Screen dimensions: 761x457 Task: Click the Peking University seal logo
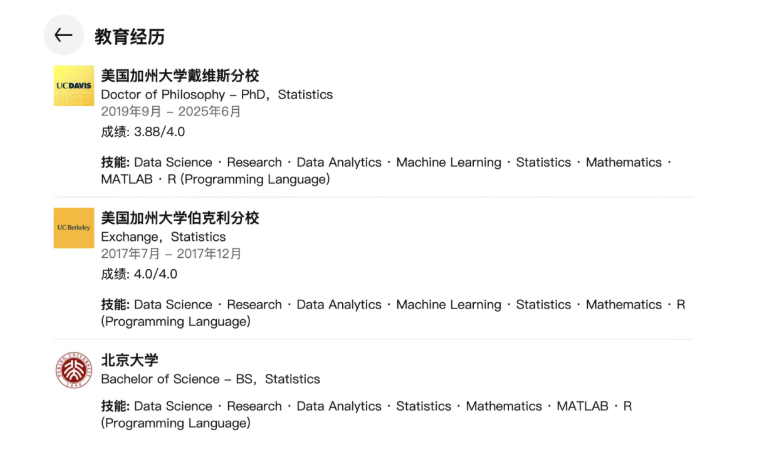[74, 370]
